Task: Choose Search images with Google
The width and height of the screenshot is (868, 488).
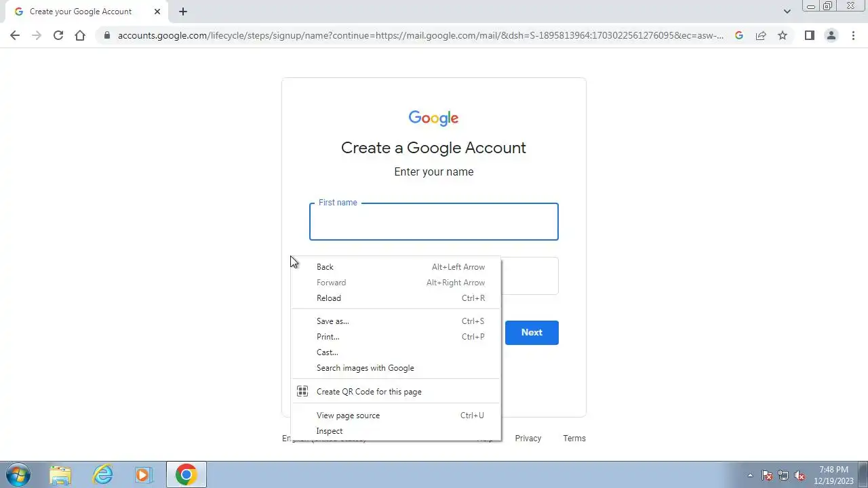Action: tap(396, 368)
